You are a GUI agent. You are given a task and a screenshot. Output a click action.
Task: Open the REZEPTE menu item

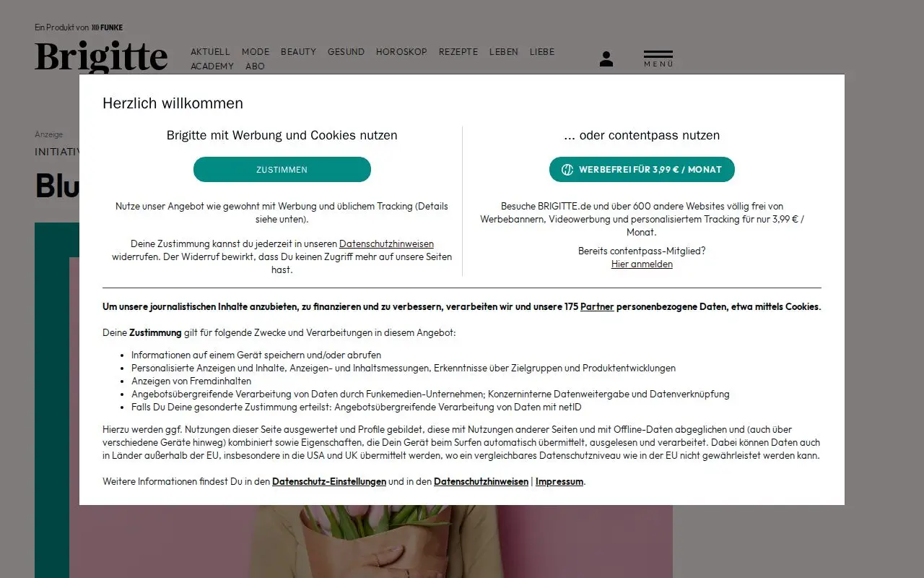click(458, 52)
